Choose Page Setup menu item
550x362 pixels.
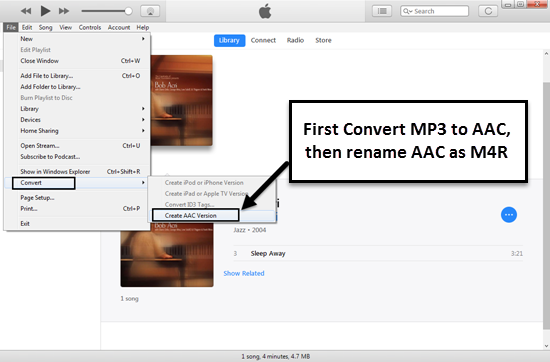click(77, 197)
